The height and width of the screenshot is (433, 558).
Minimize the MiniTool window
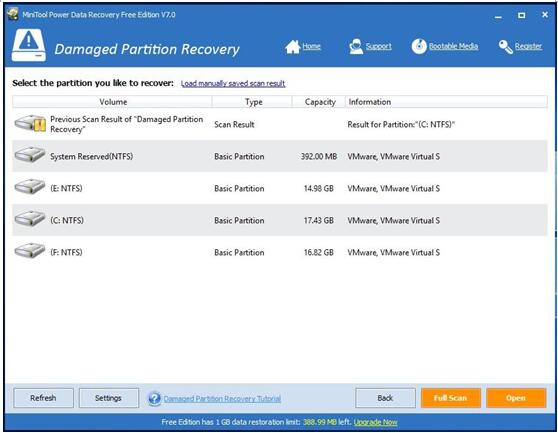point(499,16)
